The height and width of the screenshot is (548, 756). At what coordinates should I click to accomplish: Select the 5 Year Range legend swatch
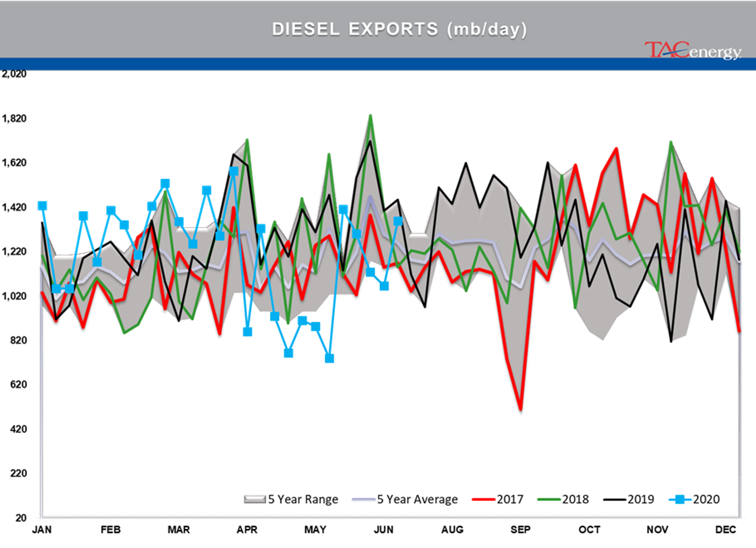point(255,499)
